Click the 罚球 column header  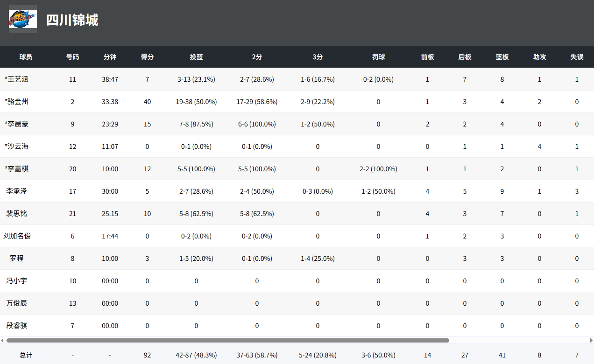tap(378, 57)
